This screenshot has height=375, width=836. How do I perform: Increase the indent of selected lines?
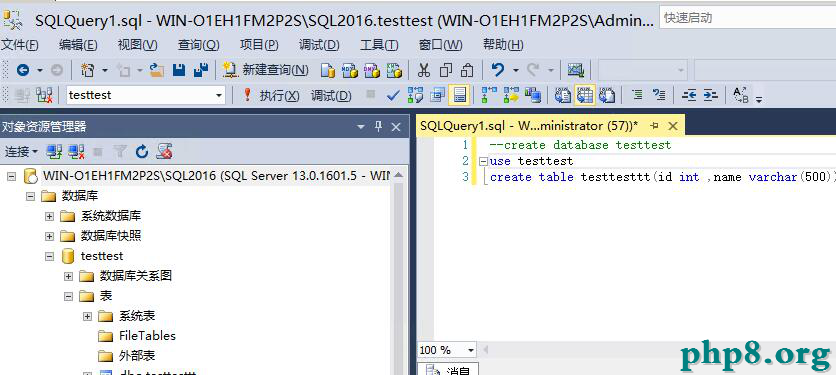[x=710, y=95]
